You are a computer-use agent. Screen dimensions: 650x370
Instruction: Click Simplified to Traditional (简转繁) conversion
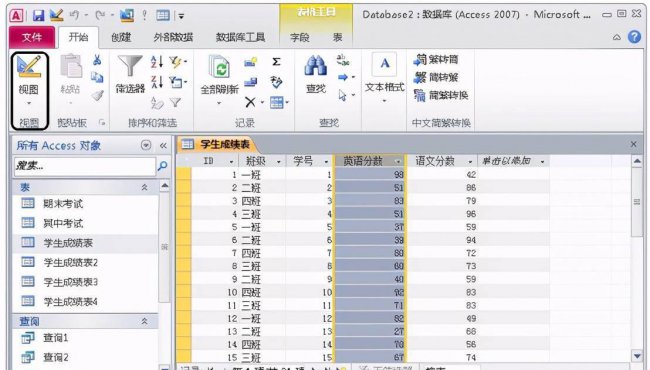436,77
